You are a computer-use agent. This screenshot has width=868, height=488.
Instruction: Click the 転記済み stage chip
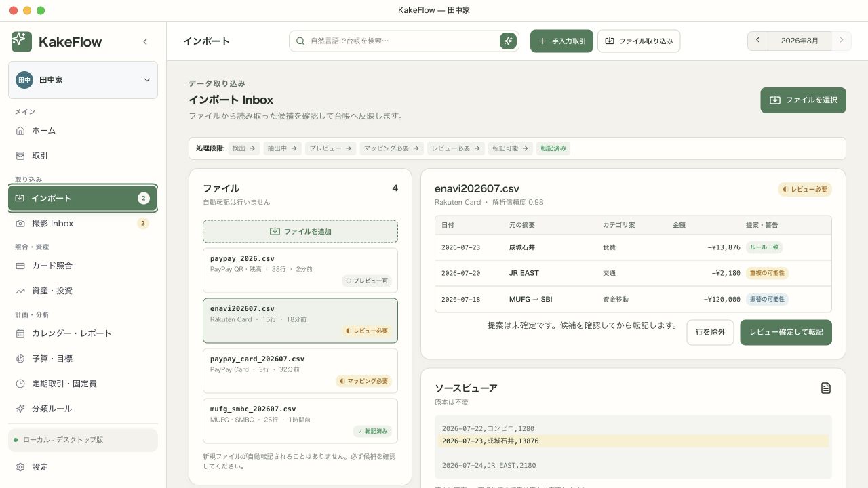coord(553,148)
